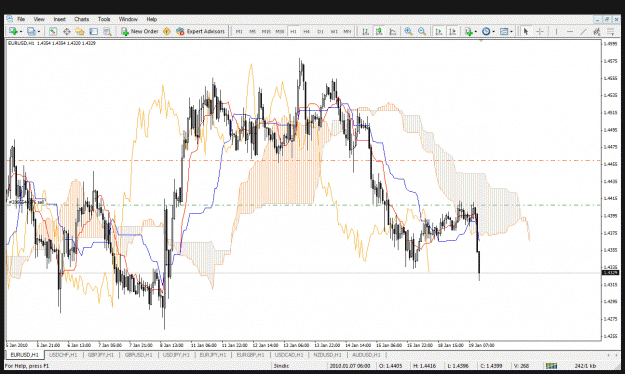Select the Cursor arrow tool
This screenshot has width=625, height=374.
(x=526, y=31)
